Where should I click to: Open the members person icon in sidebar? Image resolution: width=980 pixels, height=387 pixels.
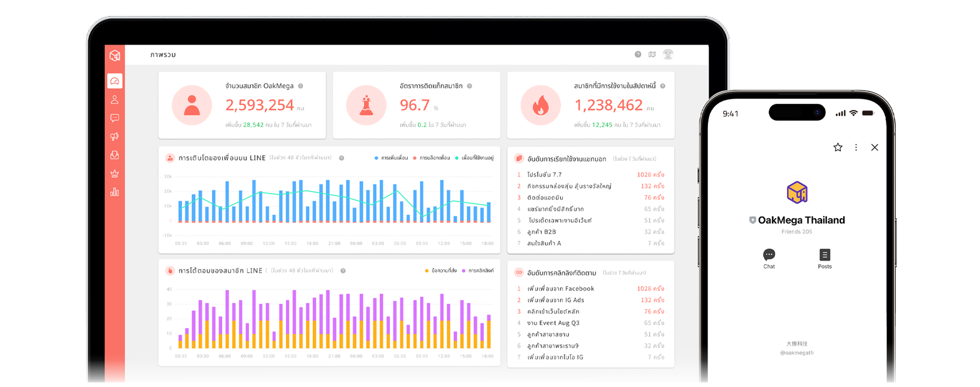click(115, 100)
